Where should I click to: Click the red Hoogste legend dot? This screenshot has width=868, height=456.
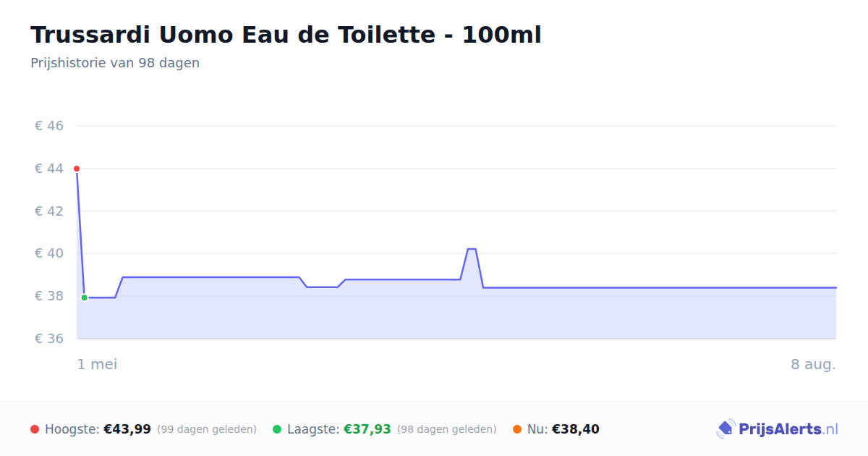pos(35,429)
